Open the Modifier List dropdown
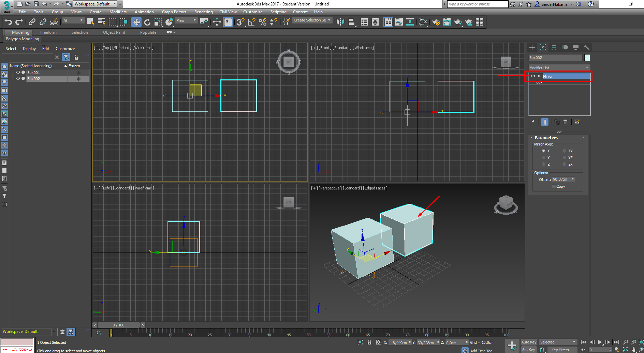Screen dimensions: 644x353 [x=587, y=67]
